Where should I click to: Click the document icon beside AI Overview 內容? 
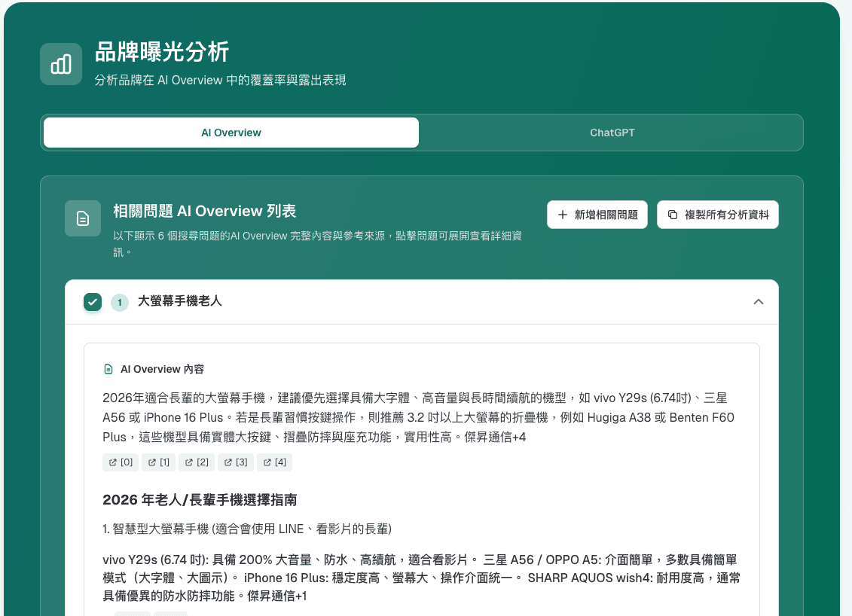110,368
